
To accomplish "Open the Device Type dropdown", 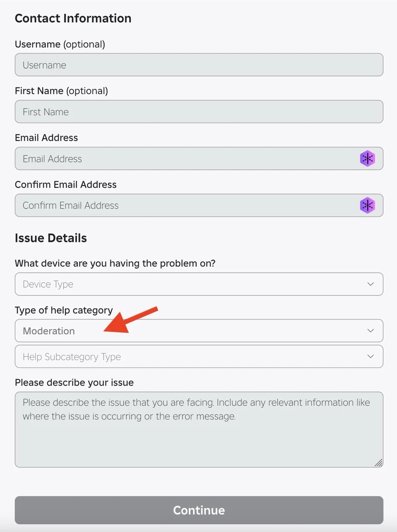I will [x=199, y=284].
